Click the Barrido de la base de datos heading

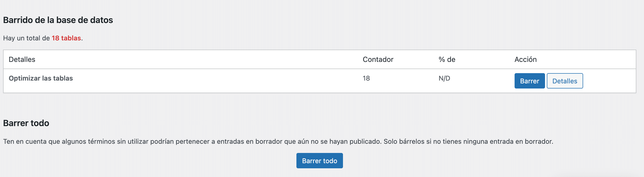click(58, 20)
